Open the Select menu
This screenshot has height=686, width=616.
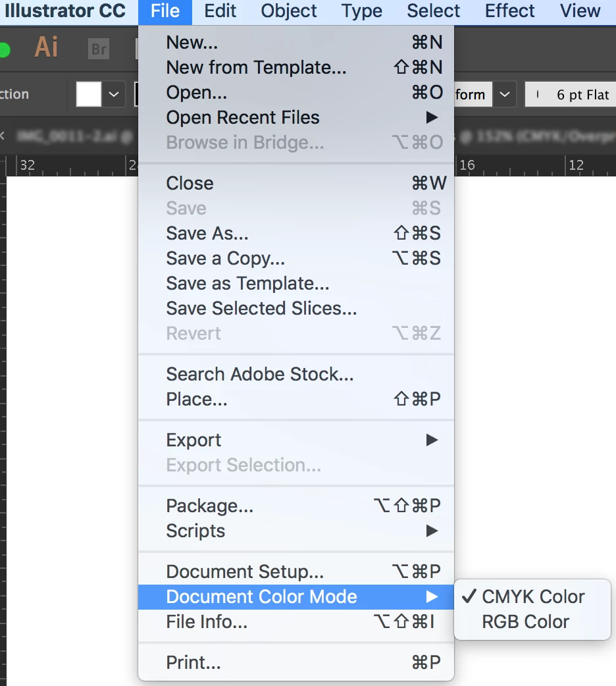pyautogui.click(x=433, y=11)
